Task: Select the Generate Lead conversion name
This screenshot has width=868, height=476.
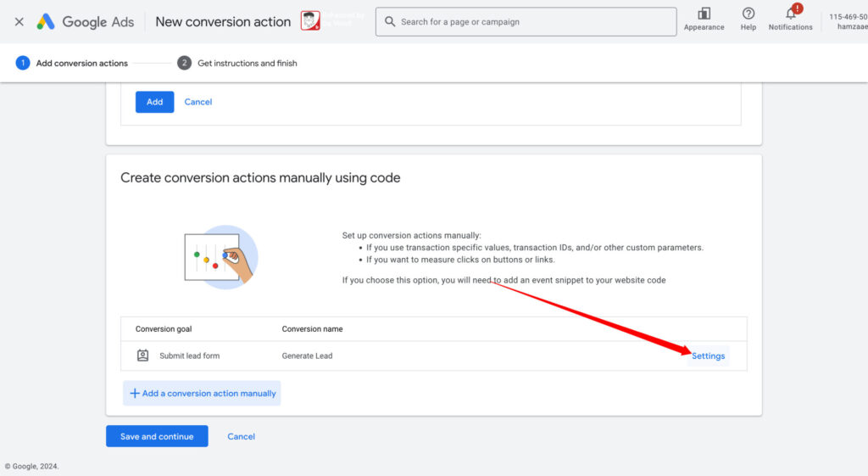Action: pyautogui.click(x=307, y=356)
